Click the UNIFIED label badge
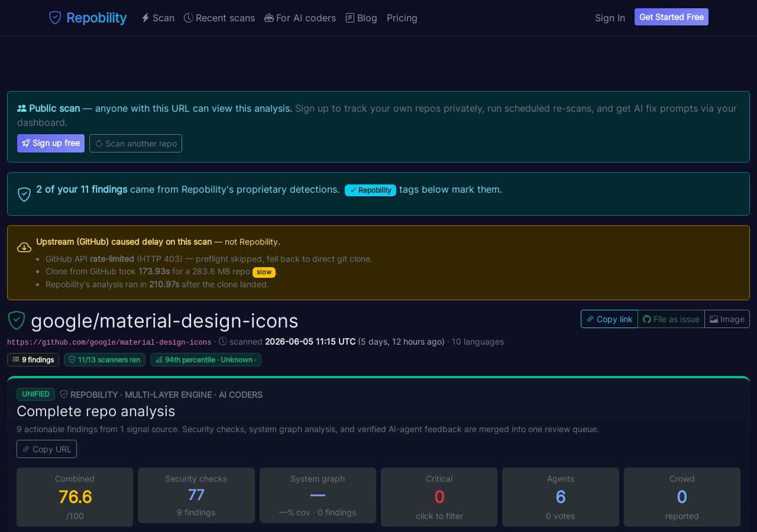The image size is (757, 532). tap(35, 394)
